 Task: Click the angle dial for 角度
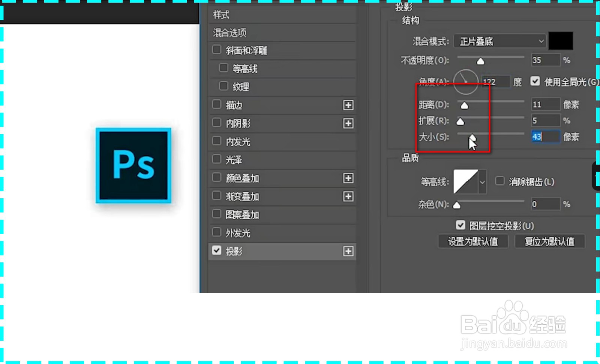coord(466,81)
